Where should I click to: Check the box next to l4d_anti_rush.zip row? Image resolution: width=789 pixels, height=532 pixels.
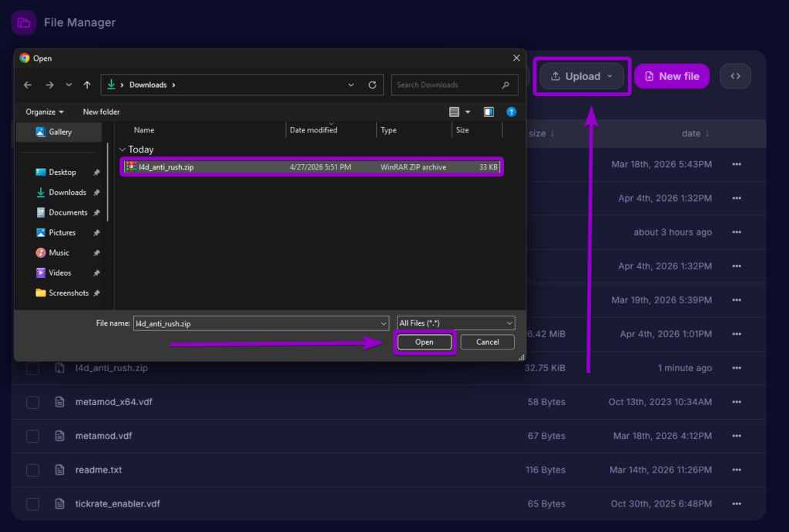[x=32, y=368]
